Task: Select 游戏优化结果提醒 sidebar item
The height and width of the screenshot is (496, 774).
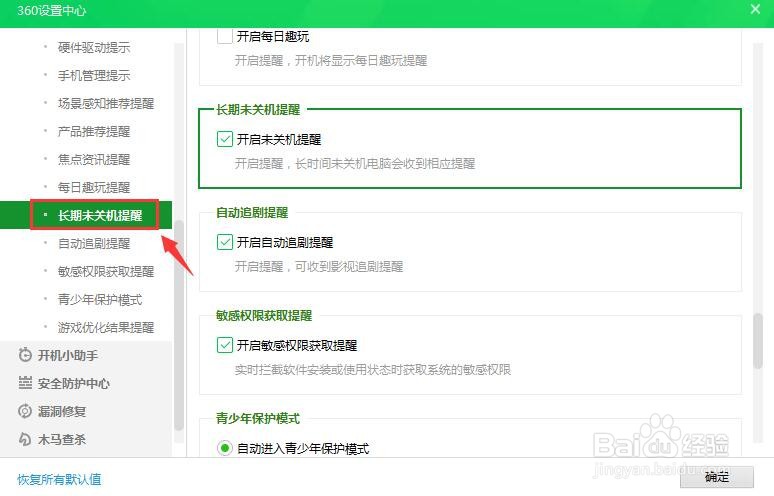Action: 106,327
